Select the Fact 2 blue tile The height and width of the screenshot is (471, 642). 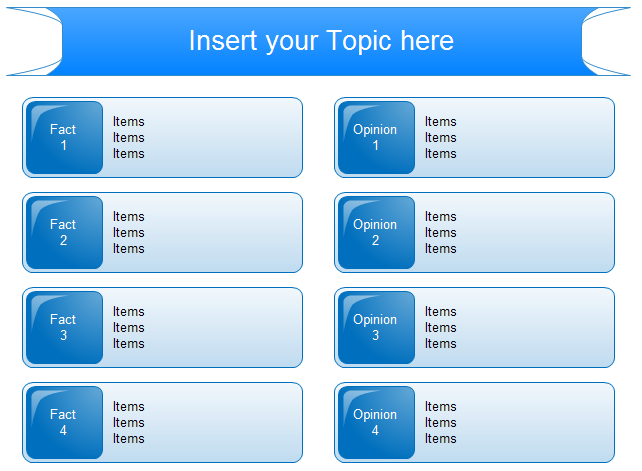tap(64, 232)
